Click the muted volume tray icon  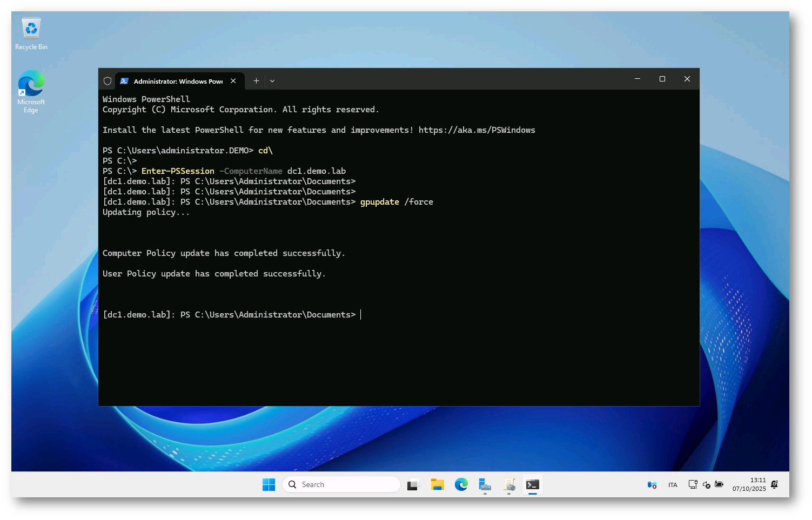pos(706,485)
